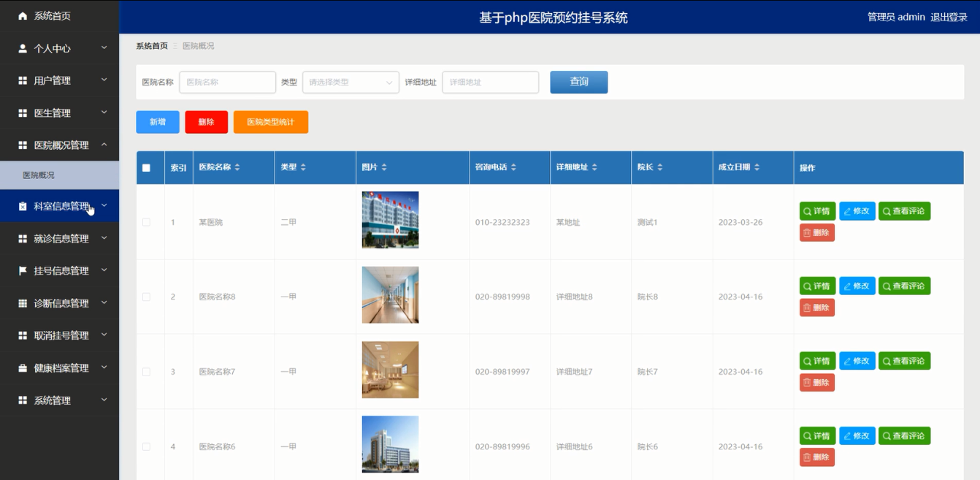
Task: Open the 某医院 building thumbnail
Action: tap(390, 220)
